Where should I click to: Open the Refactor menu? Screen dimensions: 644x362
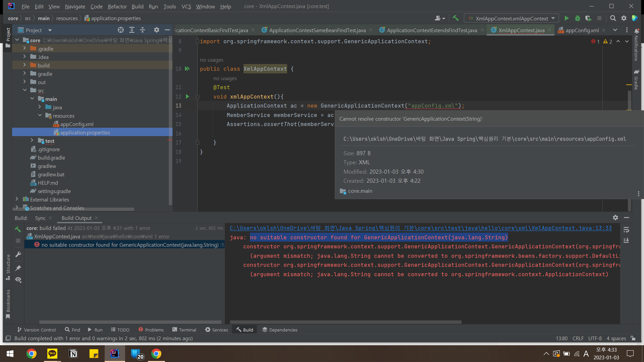point(117,6)
